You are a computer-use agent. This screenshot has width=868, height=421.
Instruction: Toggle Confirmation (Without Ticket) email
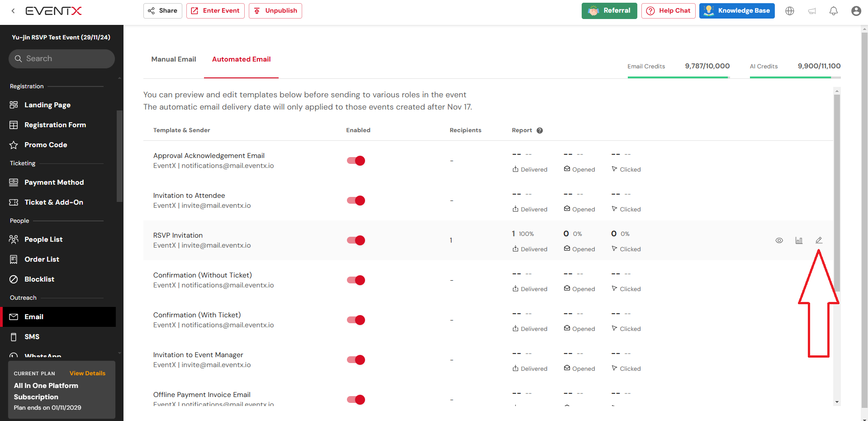[x=356, y=280]
